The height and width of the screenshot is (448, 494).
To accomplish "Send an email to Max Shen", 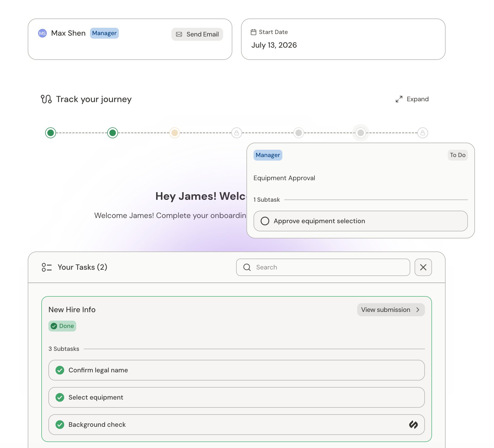I will (197, 34).
